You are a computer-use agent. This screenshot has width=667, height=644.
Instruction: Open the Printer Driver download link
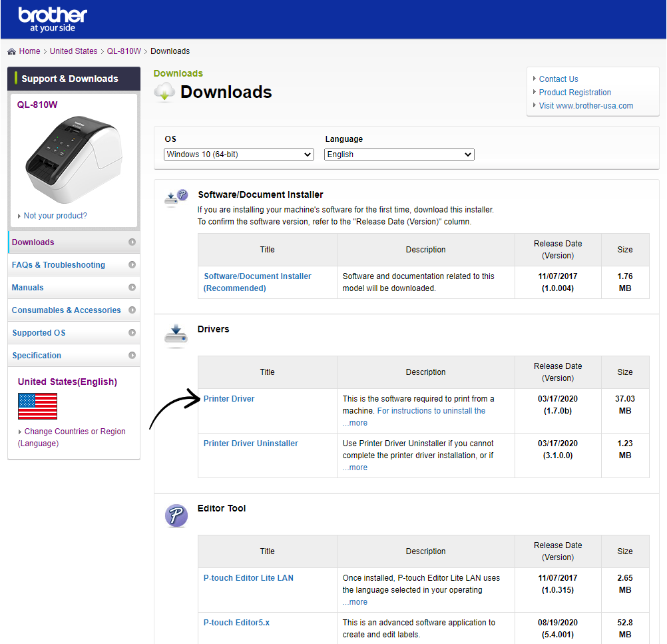pyautogui.click(x=229, y=399)
